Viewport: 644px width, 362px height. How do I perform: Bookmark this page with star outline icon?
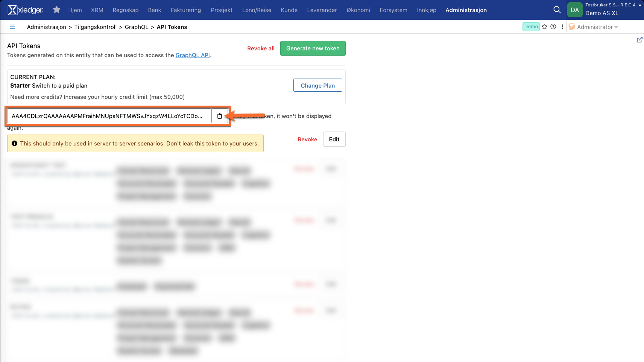(x=544, y=27)
